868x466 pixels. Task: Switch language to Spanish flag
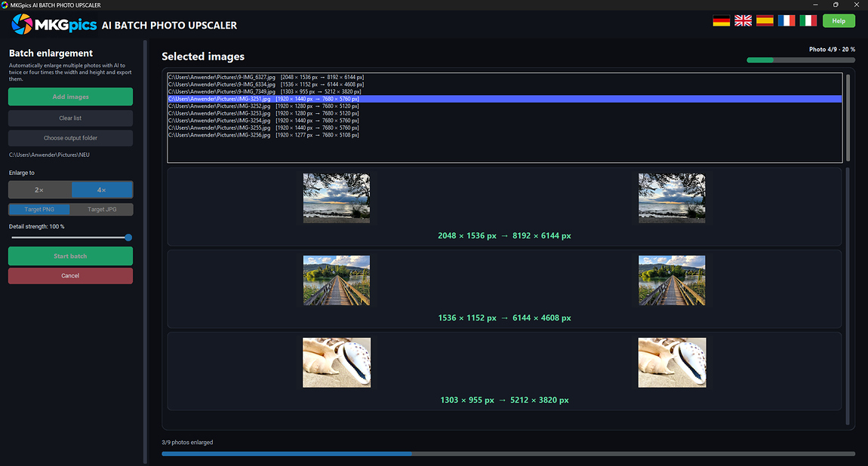point(765,20)
